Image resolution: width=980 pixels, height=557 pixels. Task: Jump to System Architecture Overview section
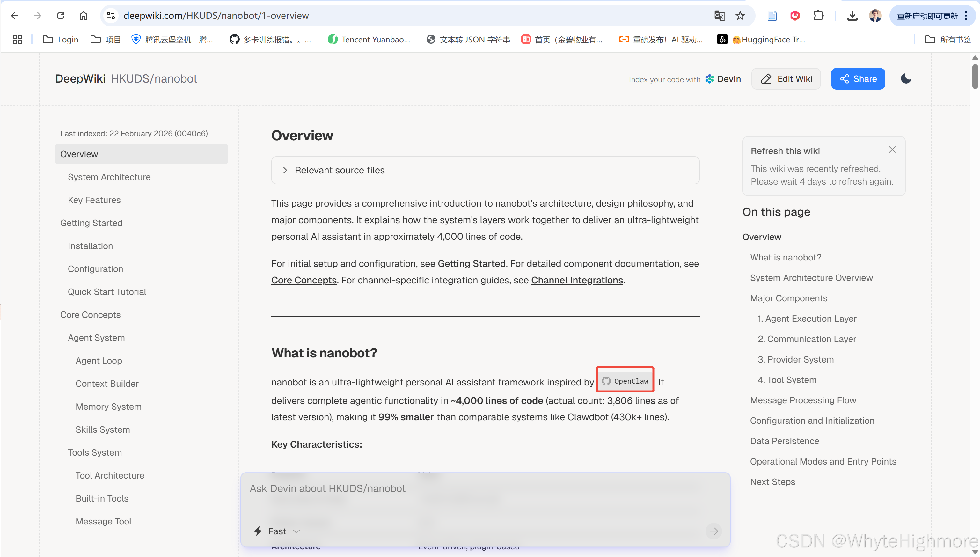tap(811, 278)
